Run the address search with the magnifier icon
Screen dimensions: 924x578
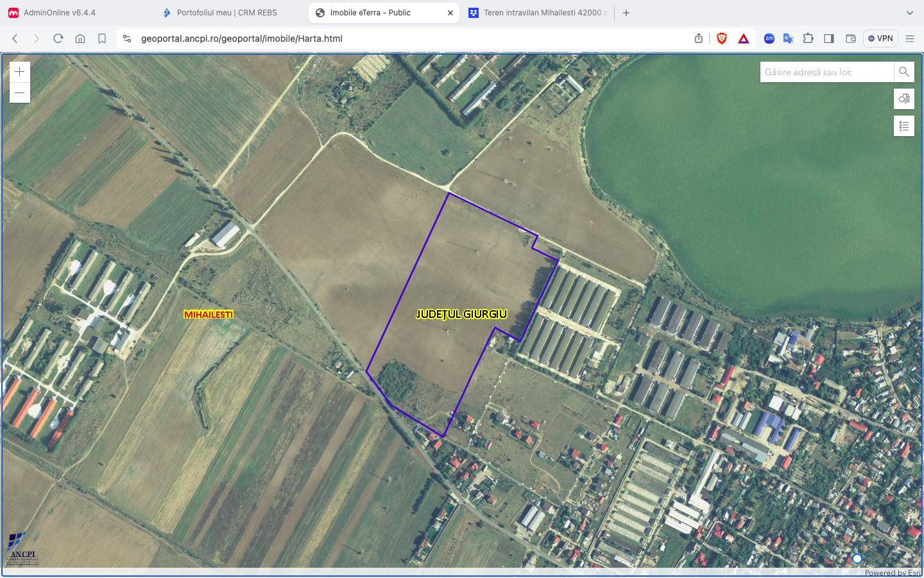coord(904,72)
